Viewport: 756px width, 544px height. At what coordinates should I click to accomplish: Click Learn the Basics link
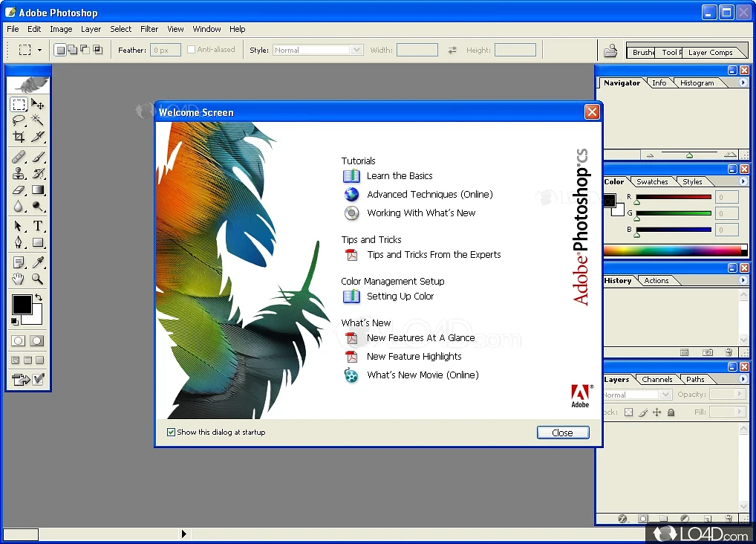[399, 176]
